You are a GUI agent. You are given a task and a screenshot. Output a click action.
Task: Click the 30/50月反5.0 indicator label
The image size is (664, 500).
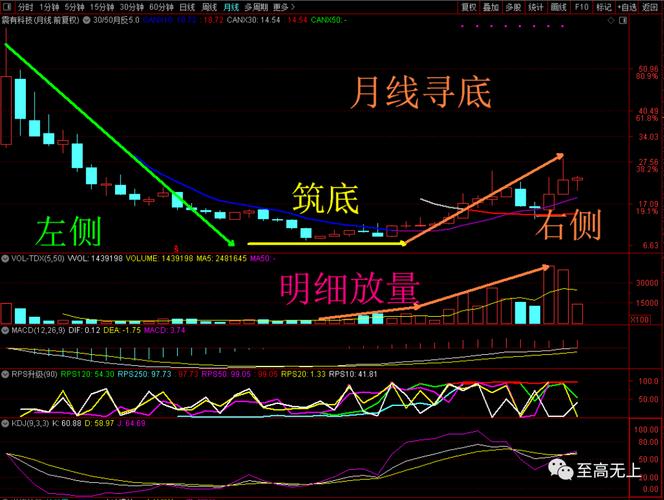click(x=116, y=20)
